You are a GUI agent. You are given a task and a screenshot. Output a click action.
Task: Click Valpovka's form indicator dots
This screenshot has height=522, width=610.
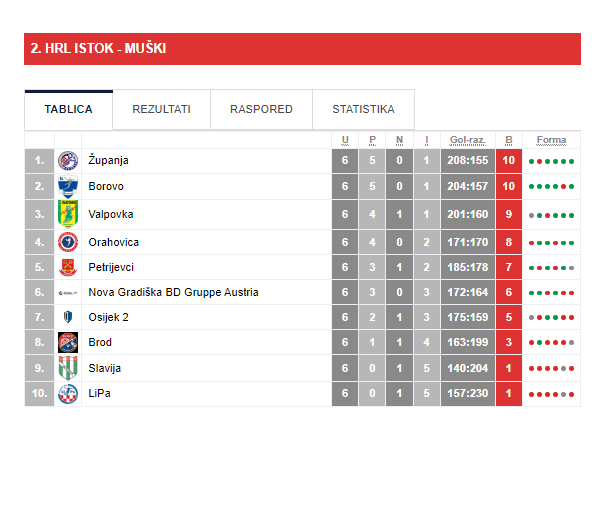(x=551, y=215)
